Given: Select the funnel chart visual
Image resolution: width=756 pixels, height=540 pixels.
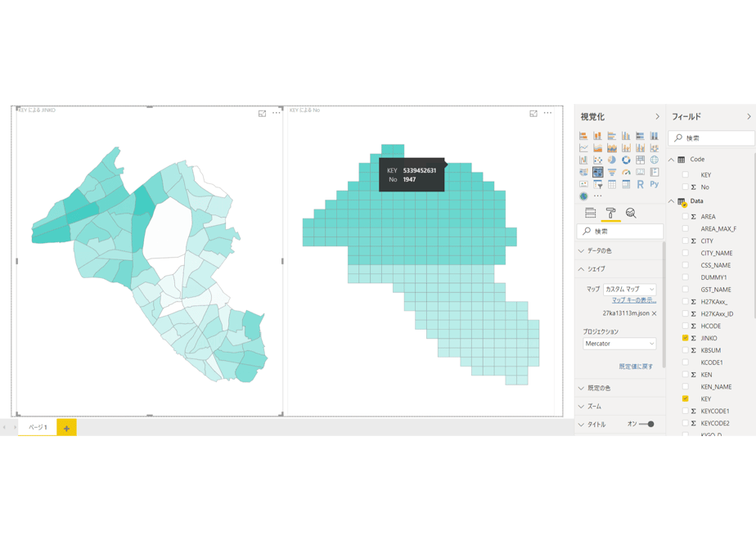Looking at the screenshot, I should tap(612, 172).
